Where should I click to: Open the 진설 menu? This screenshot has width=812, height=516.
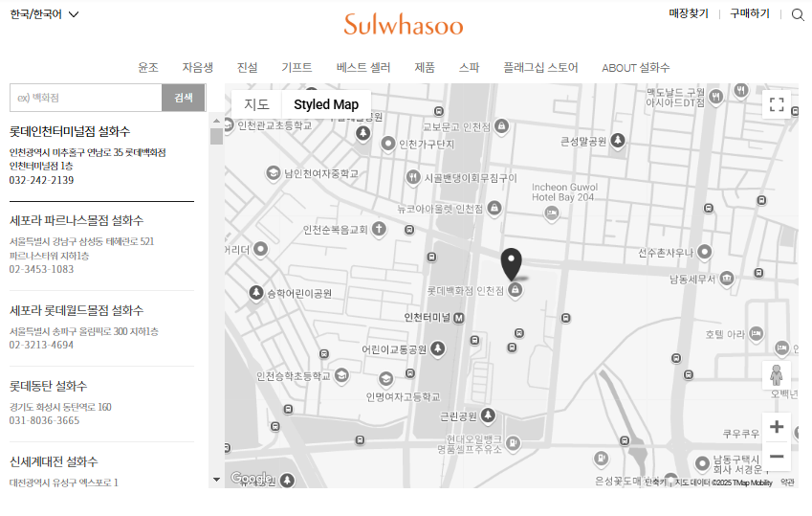click(x=248, y=67)
